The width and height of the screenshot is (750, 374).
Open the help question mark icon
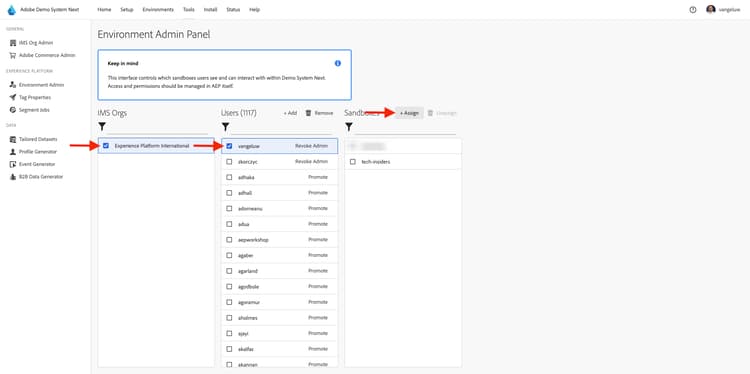pos(693,10)
